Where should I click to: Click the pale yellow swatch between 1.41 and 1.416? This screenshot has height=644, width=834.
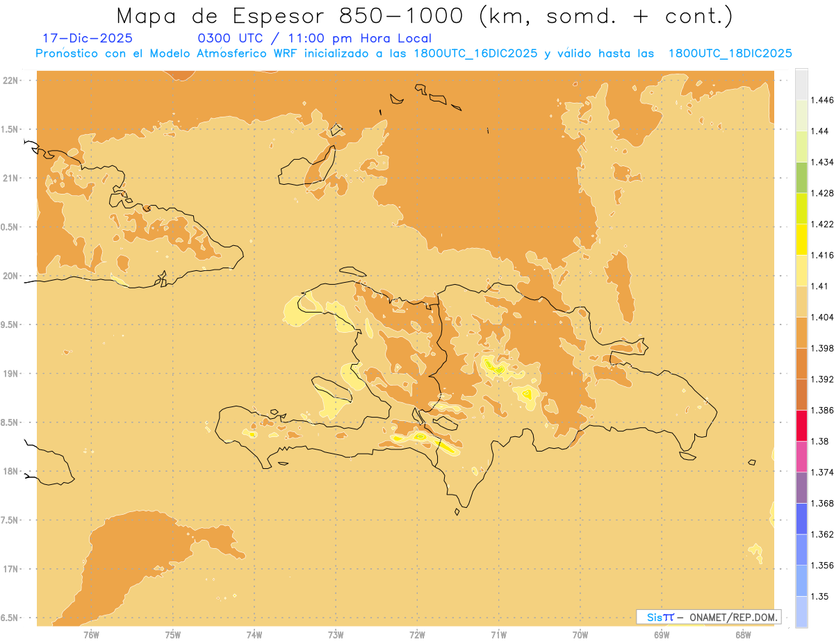tap(801, 270)
